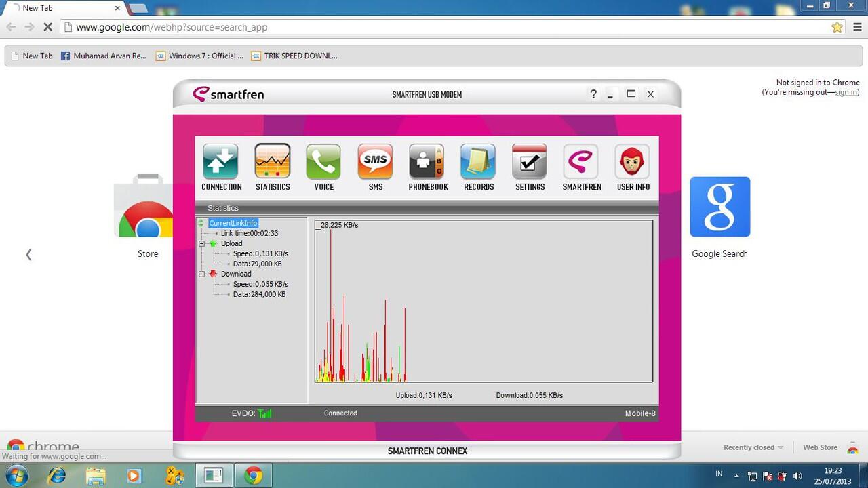The image size is (868, 488).
Task: Open the Connection panel icon in Smartfren
Action: (221, 162)
